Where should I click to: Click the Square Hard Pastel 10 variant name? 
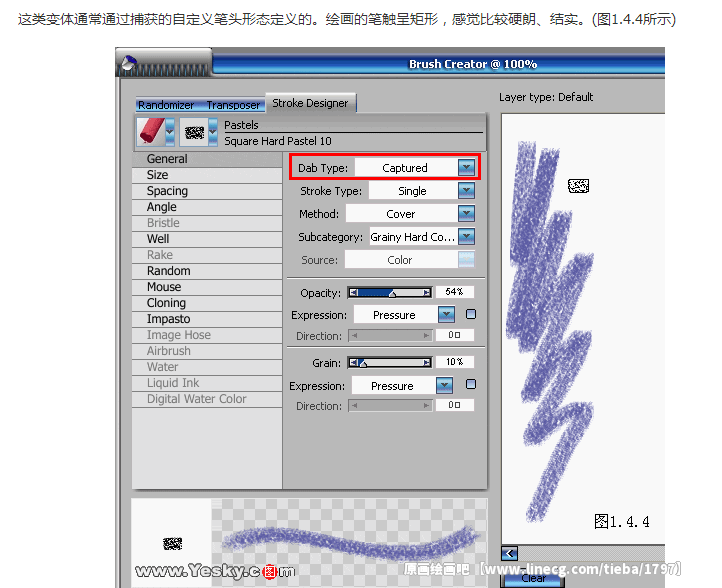click(278, 141)
